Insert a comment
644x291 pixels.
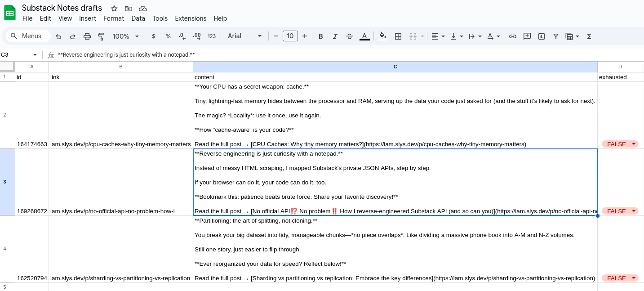(x=527, y=36)
